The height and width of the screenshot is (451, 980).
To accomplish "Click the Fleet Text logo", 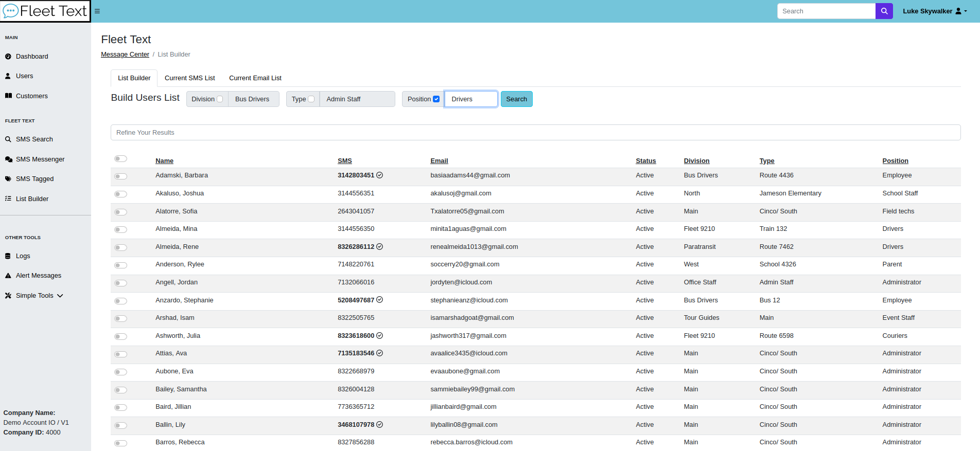I will (x=45, y=11).
